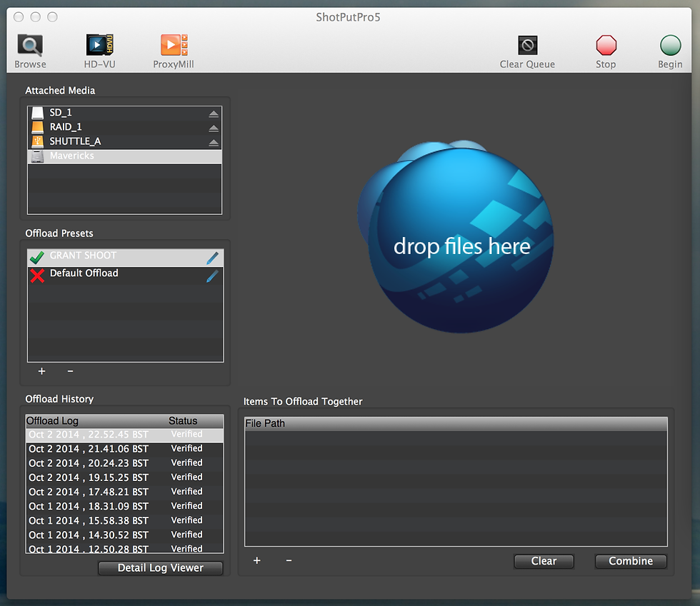Select log entry Oct 2 2014, 19.15.25 BST
Screen dimensions: 700x606
pos(124,478)
